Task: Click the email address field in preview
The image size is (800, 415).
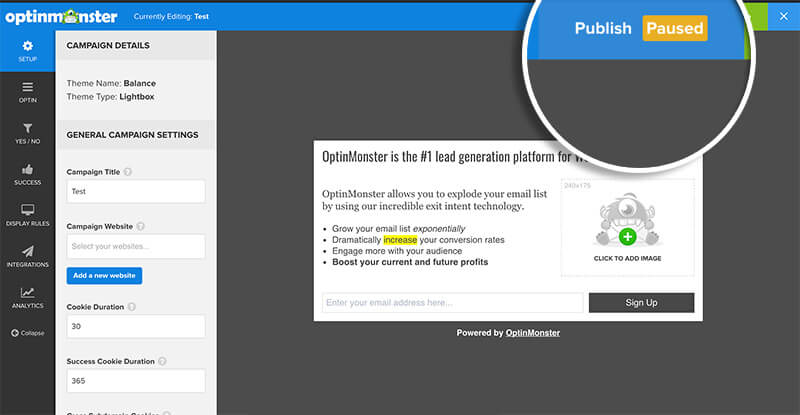Action: [453, 303]
